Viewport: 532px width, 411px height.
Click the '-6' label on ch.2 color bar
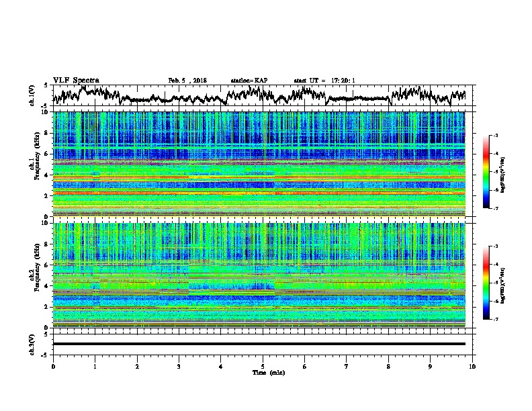pyautogui.click(x=495, y=301)
